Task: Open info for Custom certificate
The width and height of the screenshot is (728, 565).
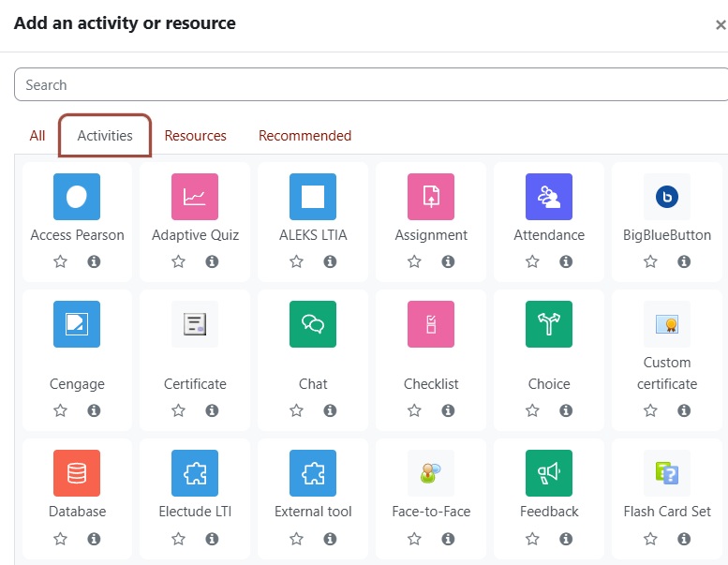Action: click(684, 410)
